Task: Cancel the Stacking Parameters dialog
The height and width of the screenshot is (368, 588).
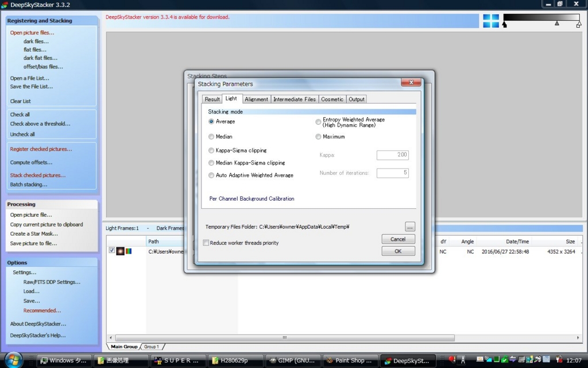Action: point(399,239)
